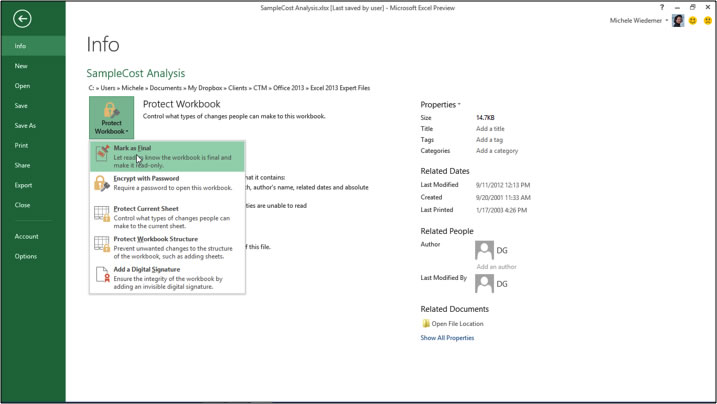Click the back arrow to exit Backstage

(22, 18)
